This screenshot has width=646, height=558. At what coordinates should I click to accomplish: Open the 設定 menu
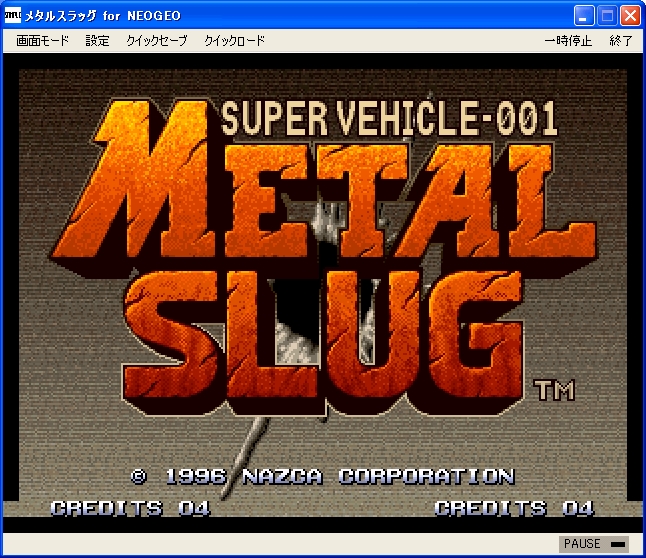click(x=97, y=40)
